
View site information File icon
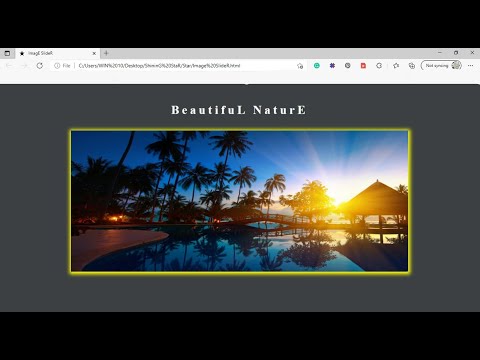coord(62,66)
